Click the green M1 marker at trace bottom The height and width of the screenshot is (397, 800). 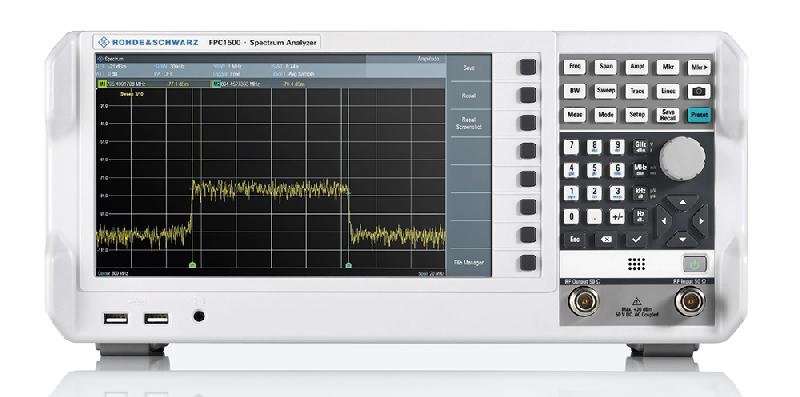[x=192, y=265]
